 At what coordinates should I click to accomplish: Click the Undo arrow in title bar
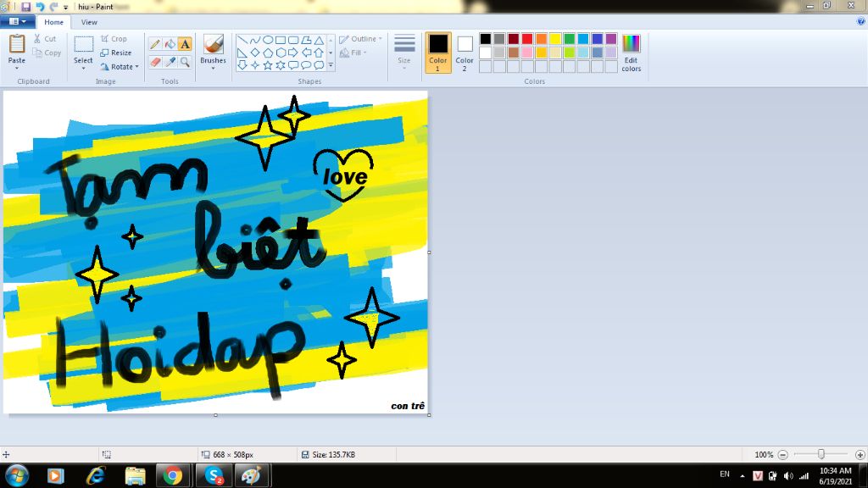[40, 7]
